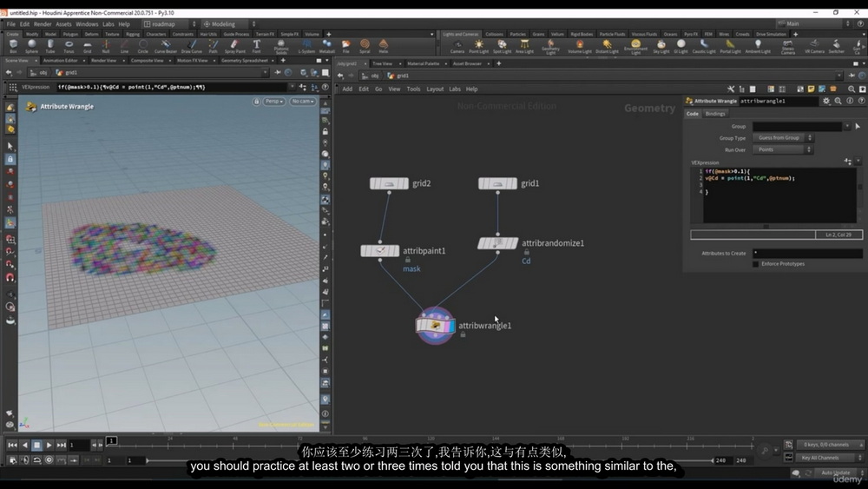
Task: Click the timeline range slider bar
Action: pyautogui.click(x=431, y=460)
